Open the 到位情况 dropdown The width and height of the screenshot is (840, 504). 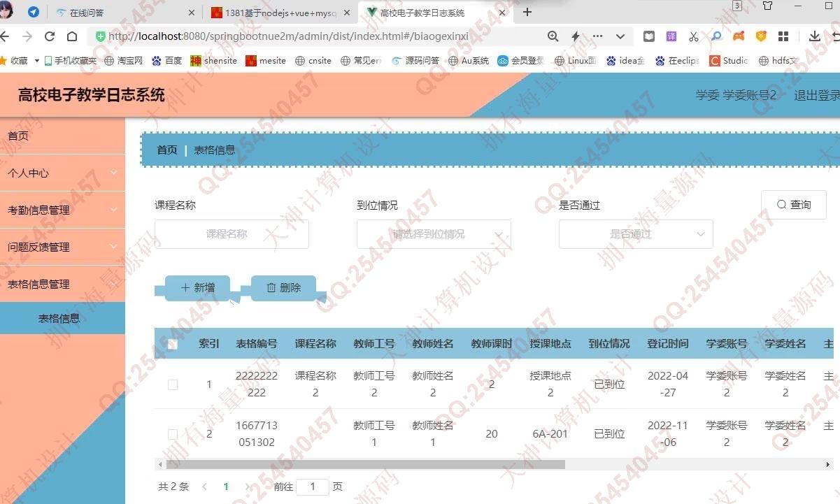coord(434,234)
